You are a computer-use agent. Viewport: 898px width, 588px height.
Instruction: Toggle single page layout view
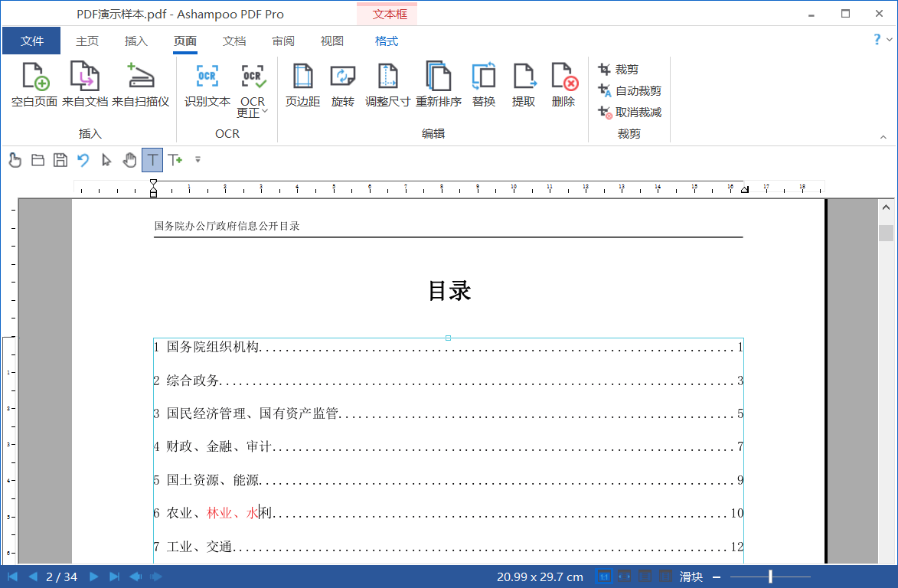[x=645, y=577]
